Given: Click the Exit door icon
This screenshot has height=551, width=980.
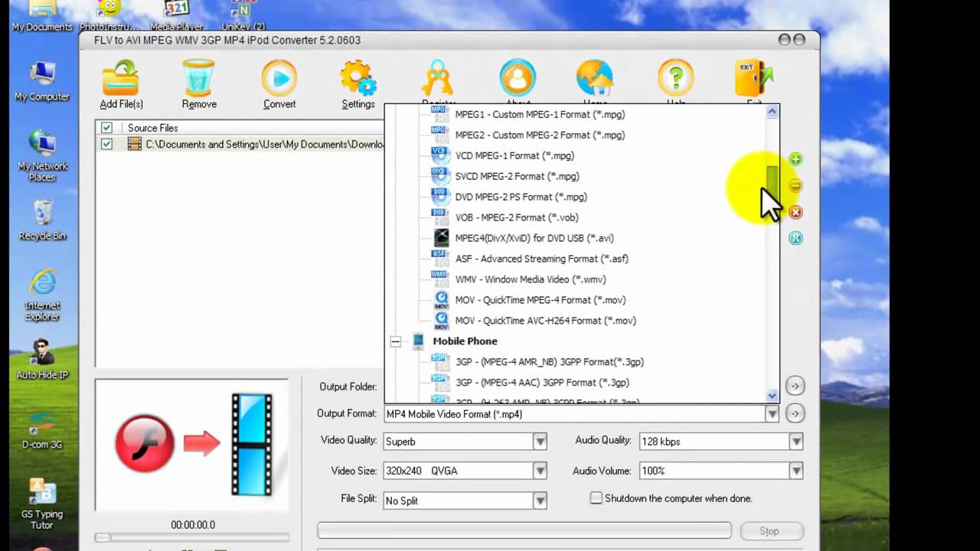Looking at the screenshot, I should click(x=754, y=78).
